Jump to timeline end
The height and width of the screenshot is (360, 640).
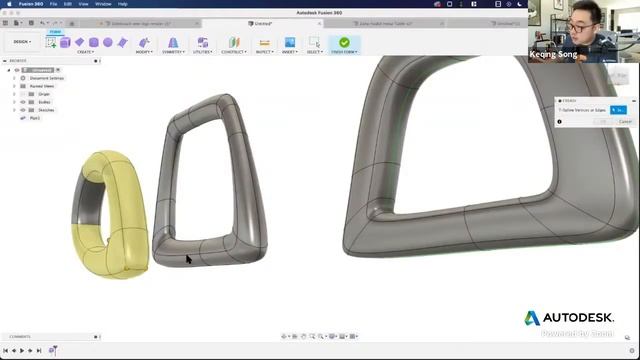pos(39,351)
